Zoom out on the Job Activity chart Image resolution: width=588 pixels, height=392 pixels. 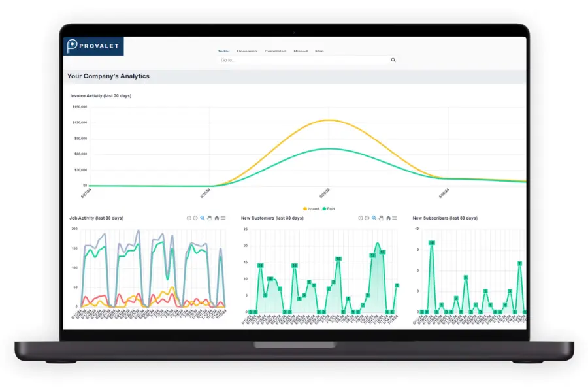(x=195, y=218)
